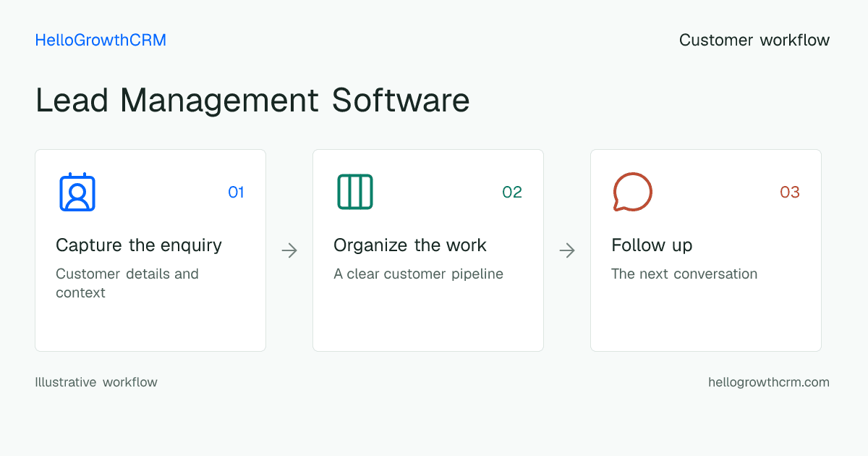
Task: Click the arrow between Capture and Organize cards
Action: click(x=289, y=250)
